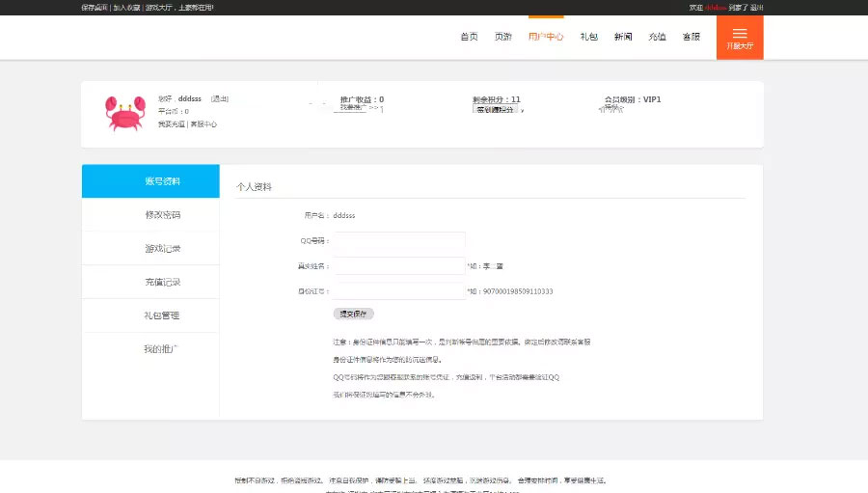Image resolution: width=868 pixels, height=493 pixels.
Task: Click the pink crab avatar image
Action: [124, 113]
